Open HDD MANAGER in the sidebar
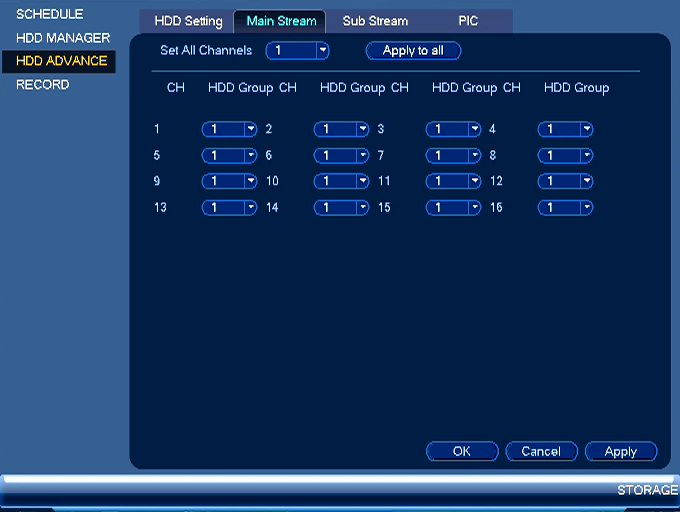This screenshot has width=680, height=512. [63, 38]
